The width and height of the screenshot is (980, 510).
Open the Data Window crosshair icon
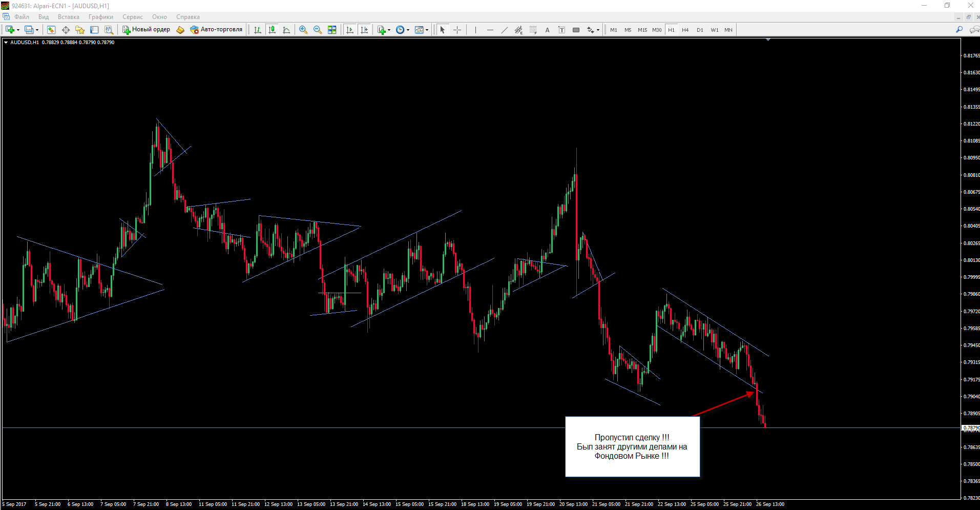[66, 30]
